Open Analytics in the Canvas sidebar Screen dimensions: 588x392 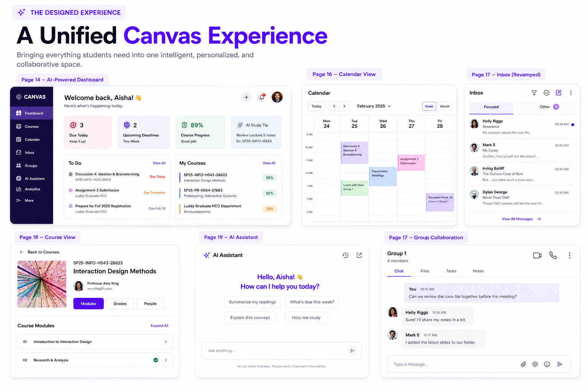pyautogui.click(x=31, y=189)
